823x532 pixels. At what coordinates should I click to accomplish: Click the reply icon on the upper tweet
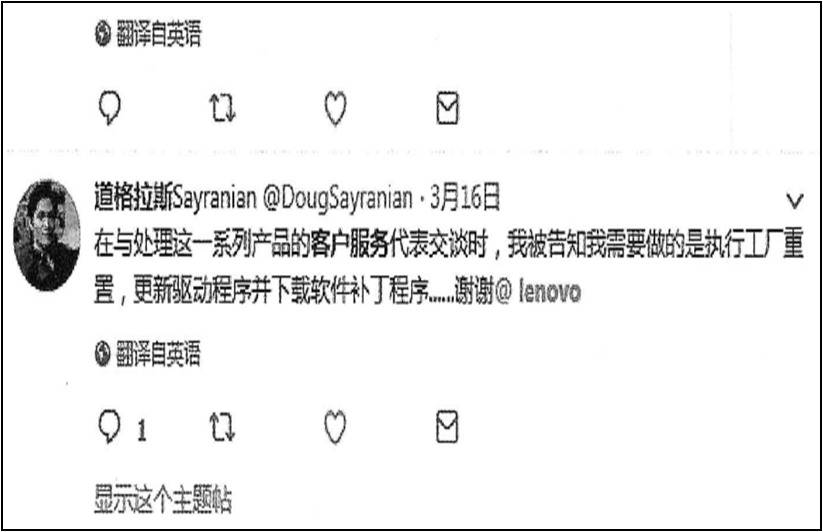(x=110, y=109)
